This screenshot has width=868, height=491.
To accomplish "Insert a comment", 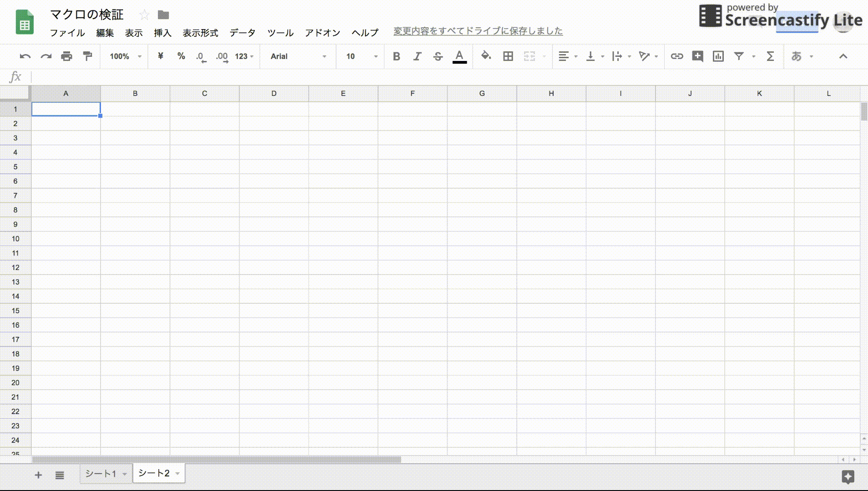I will coord(697,56).
